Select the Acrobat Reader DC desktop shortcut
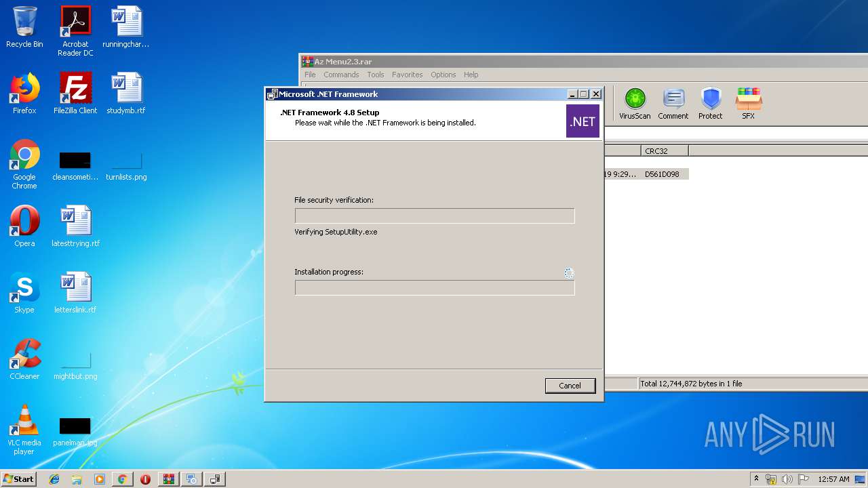The image size is (868, 488). click(x=75, y=31)
